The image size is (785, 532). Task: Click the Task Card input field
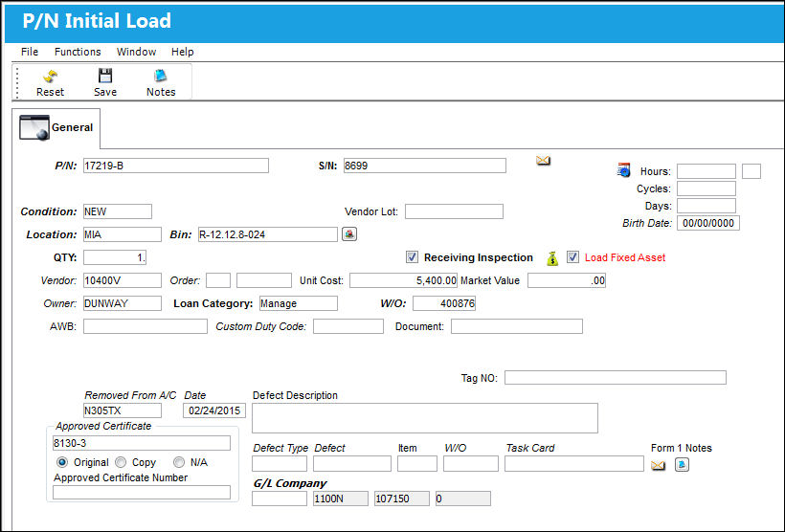[x=574, y=463]
